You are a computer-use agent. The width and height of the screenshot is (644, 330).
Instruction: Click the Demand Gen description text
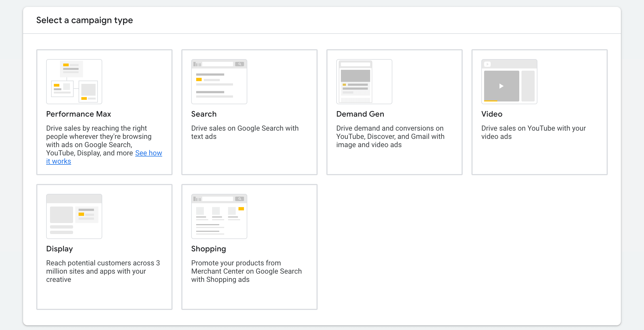coord(390,136)
